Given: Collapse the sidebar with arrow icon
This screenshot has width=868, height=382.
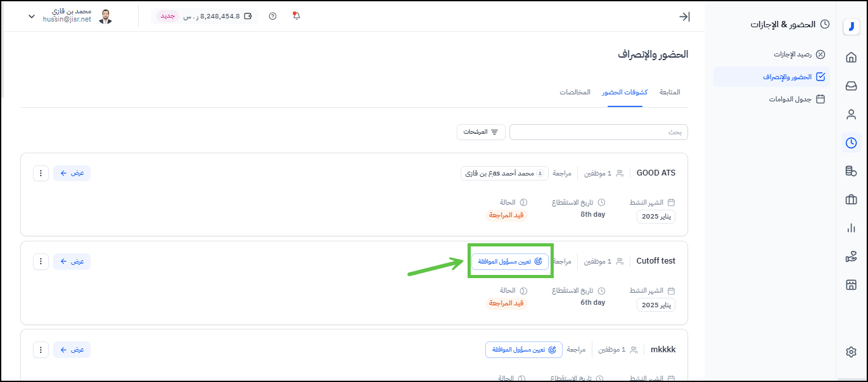Looking at the screenshot, I should pyautogui.click(x=684, y=17).
